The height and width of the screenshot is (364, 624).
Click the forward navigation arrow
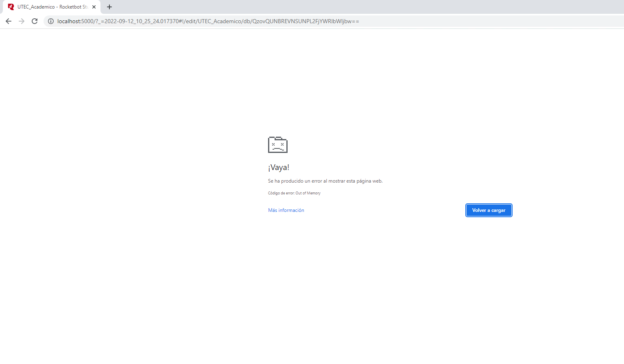pos(22,21)
